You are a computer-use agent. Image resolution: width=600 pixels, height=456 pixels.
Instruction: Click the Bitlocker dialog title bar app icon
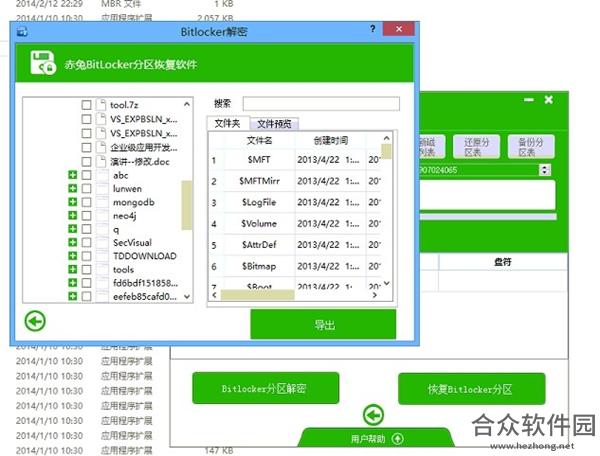click(22, 32)
